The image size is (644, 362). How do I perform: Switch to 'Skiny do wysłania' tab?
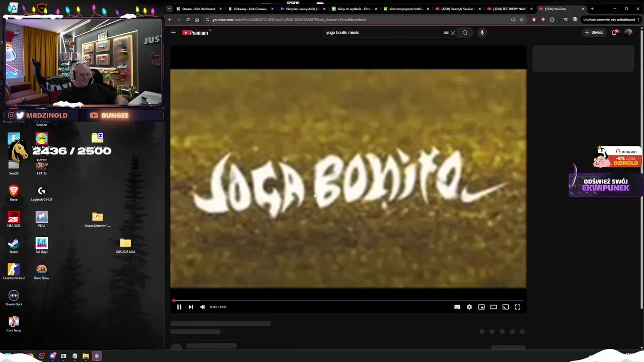pyautogui.click(x=354, y=9)
